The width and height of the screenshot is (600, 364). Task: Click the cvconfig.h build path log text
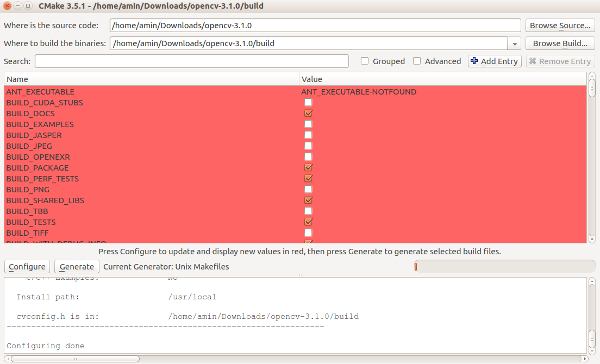(x=264, y=317)
